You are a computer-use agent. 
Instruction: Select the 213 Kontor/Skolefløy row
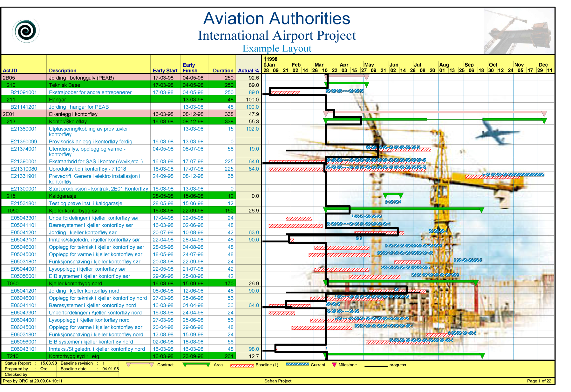pos(131,122)
